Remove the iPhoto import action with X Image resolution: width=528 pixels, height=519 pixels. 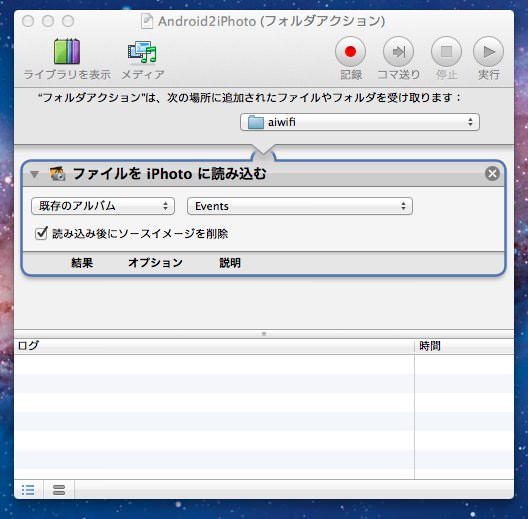pyautogui.click(x=492, y=174)
